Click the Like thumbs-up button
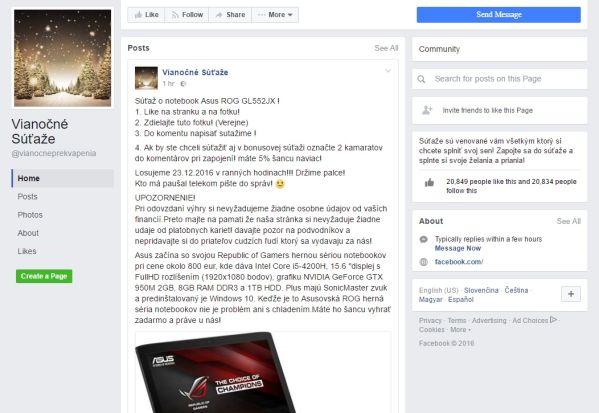 (x=146, y=15)
